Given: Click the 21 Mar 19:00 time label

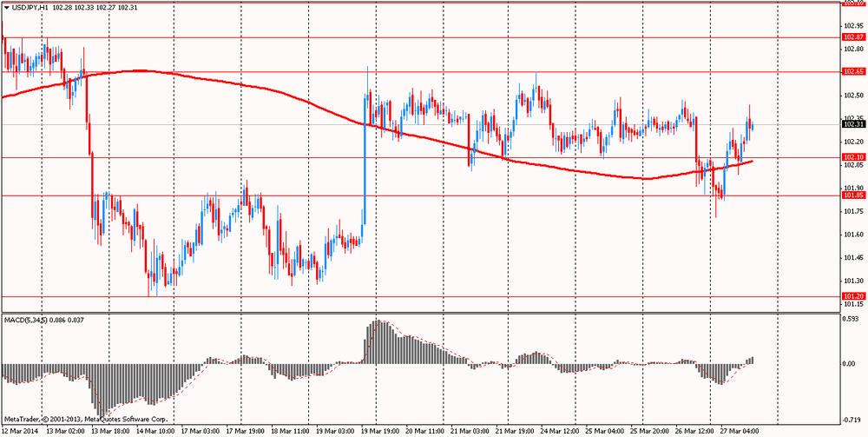Looking at the screenshot, I should coord(514,430).
